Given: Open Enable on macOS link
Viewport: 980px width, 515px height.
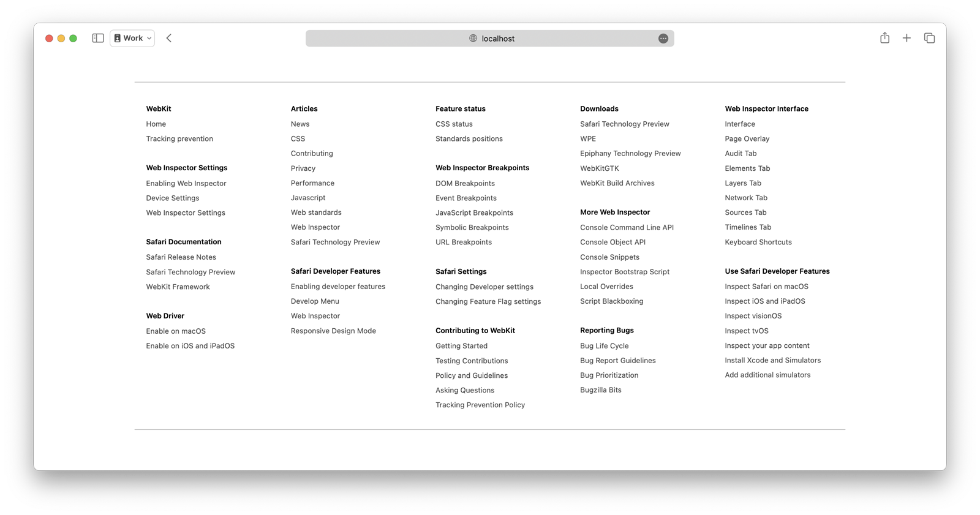Looking at the screenshot, I should point(176,331).
